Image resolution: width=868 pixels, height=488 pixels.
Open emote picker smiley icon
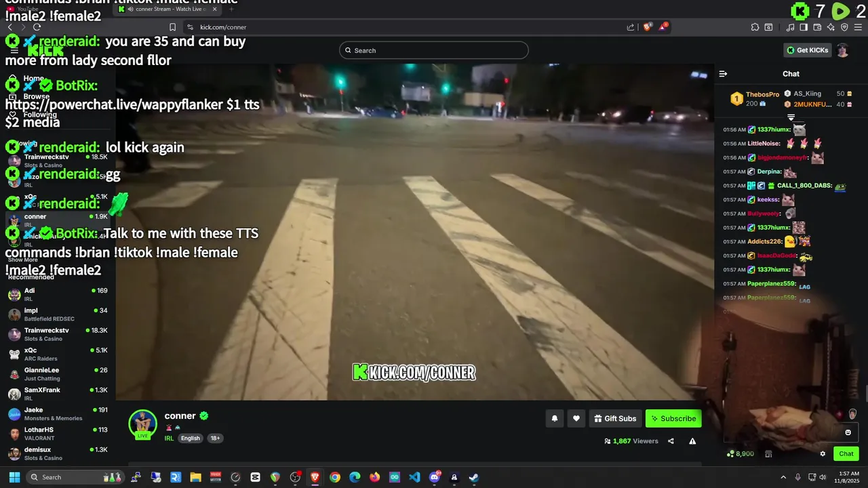pyautogui.click(x=848, y=432)
